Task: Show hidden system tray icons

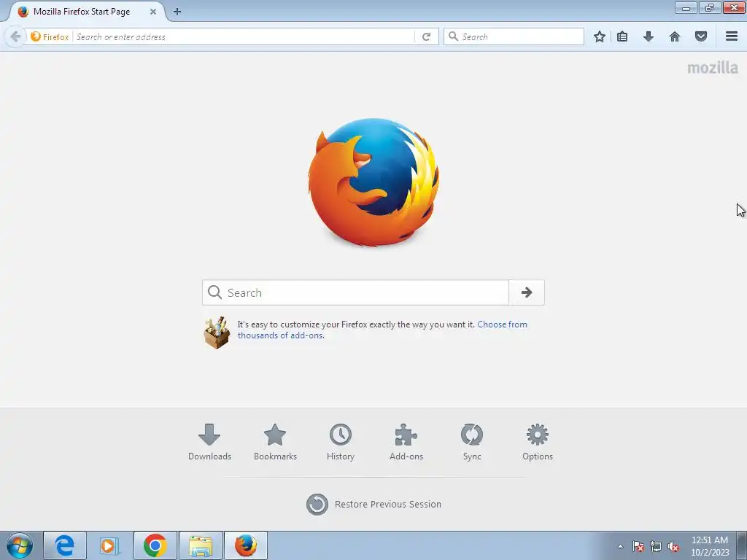Action: point(620,546)
